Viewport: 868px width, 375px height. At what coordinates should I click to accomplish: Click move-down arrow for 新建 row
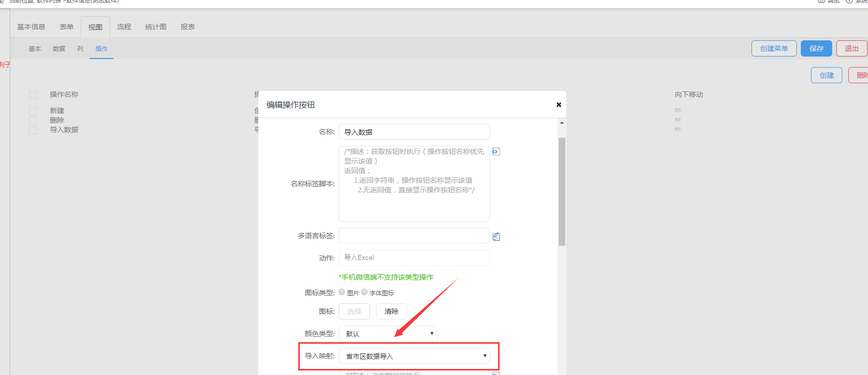click(x=678, y=110)
